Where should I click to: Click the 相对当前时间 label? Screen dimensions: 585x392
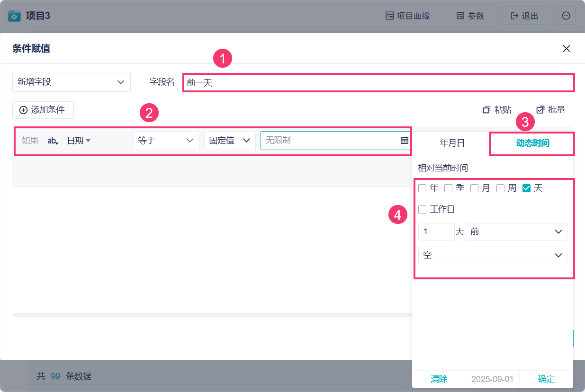click(x=443, y=168)
